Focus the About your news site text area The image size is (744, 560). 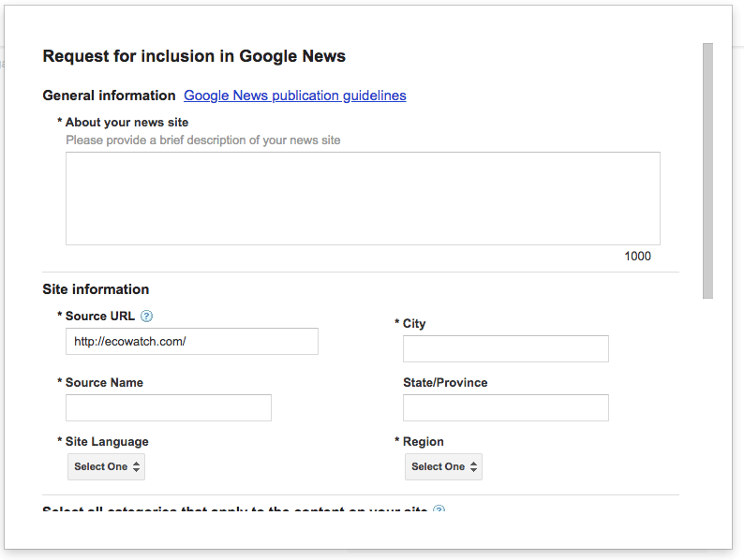pos(363,199)
